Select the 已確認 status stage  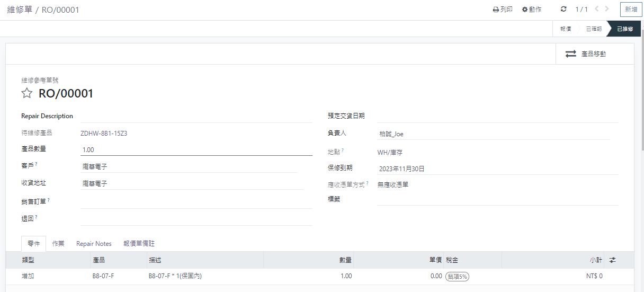point(593,29)
